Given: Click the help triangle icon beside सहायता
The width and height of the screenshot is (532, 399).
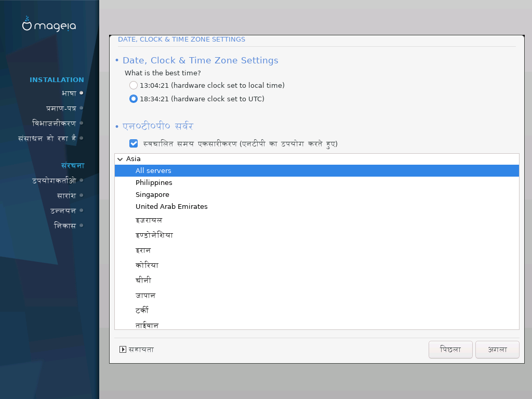Looking at the screenshot, I should point(123,350).
